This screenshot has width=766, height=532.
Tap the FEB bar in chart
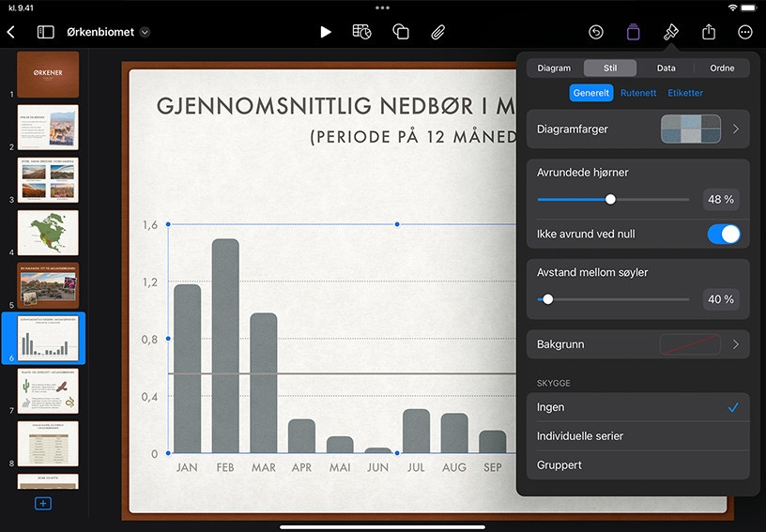tap(225, 345)
